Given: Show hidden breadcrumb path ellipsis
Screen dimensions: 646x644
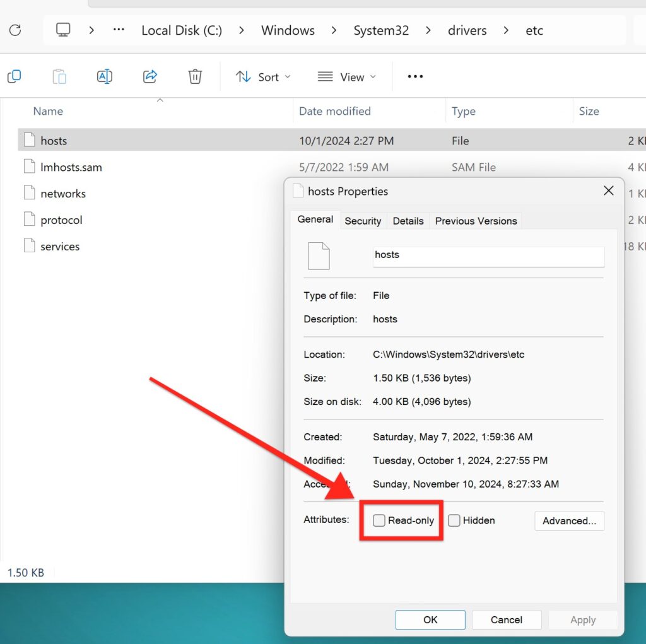Looking at the screenshot, I should pos(119,30).
